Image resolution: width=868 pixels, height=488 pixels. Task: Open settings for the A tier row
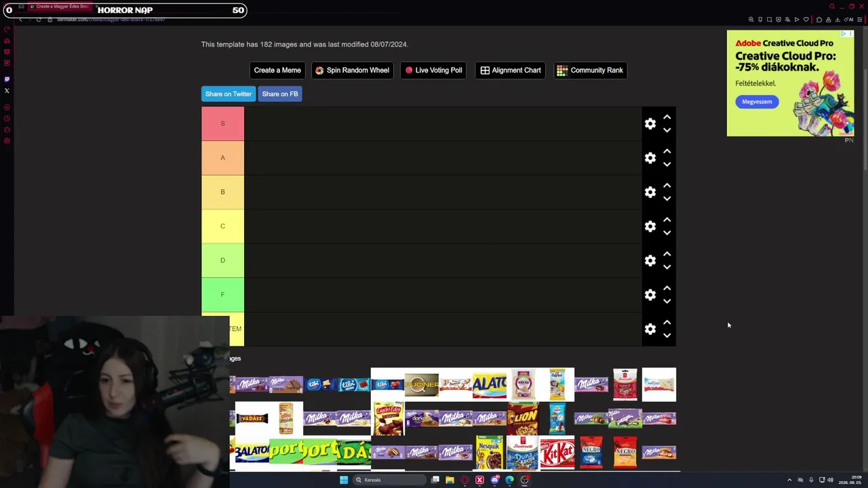point(650,158)
